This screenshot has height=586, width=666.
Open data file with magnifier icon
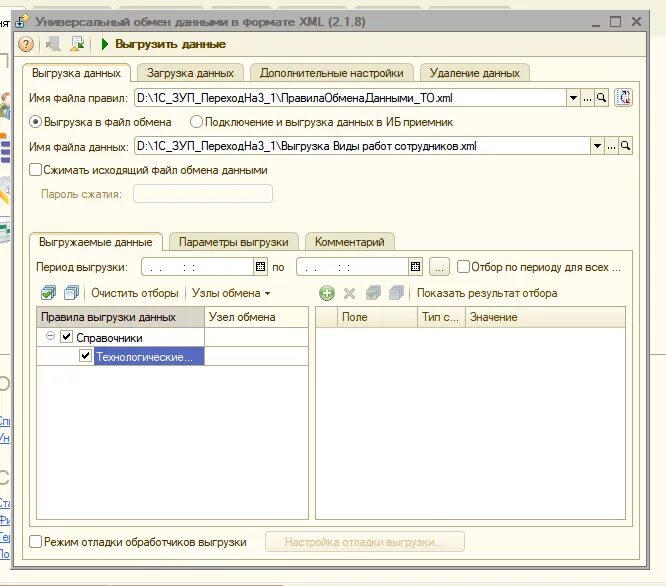(x=626, y=146)
